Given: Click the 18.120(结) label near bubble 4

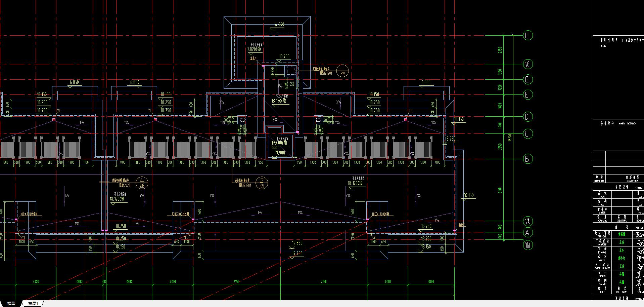Looking at the screenshot, I should point(118,199).
